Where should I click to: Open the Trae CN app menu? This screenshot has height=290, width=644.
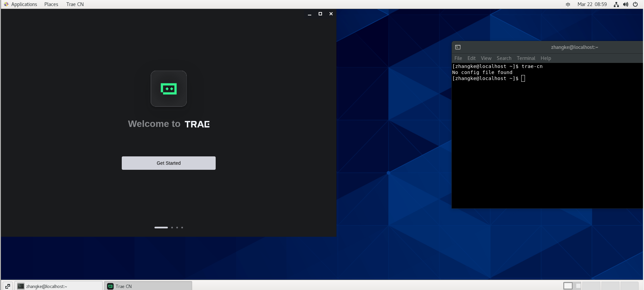tap(75, 4)
